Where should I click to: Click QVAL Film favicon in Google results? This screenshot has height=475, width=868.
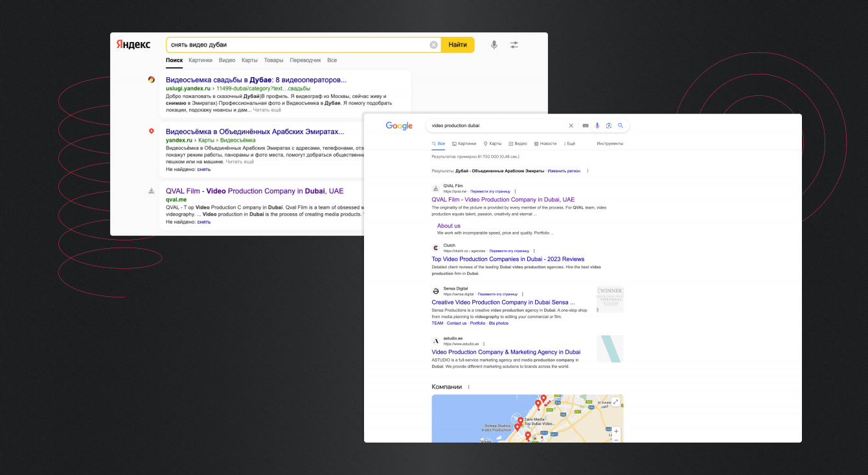pos(436,189)
